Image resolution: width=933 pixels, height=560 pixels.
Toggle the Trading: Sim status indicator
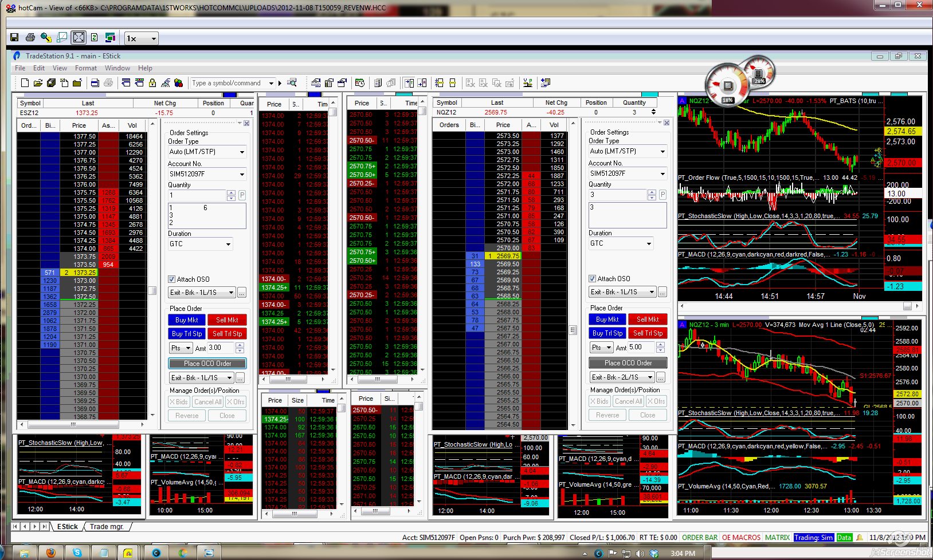(813, 538)
